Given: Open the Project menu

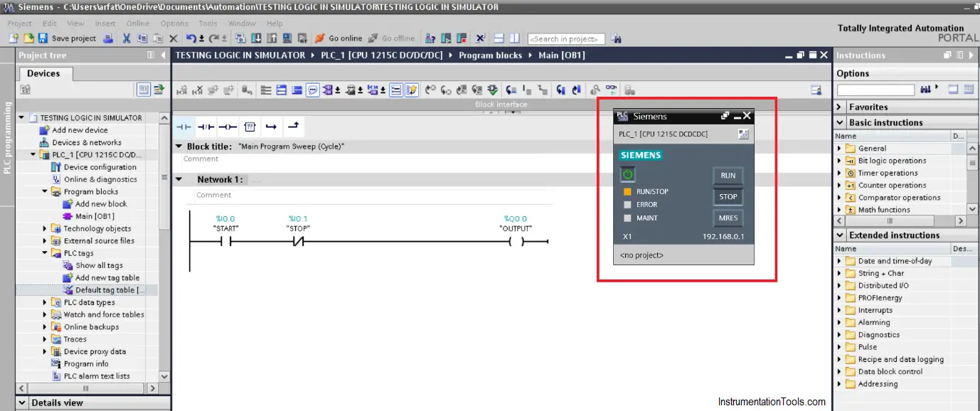Looking at the screenshot, I should 19,23.
